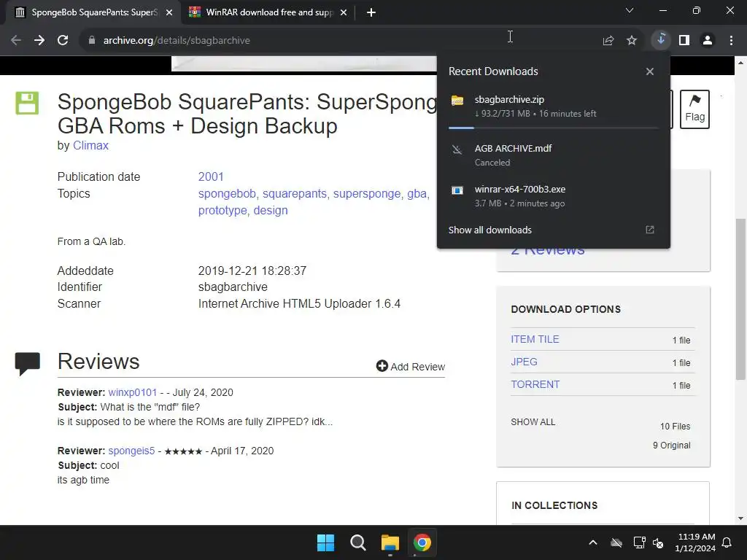Click the canceled AGB ARCHIVE.mdf icon
This screenshot has height=560, width=747.
click(x=457, y=150)
